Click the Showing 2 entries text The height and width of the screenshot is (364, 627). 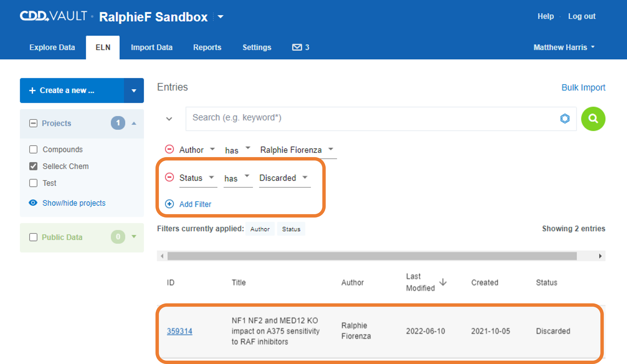(x=574, y=228)
